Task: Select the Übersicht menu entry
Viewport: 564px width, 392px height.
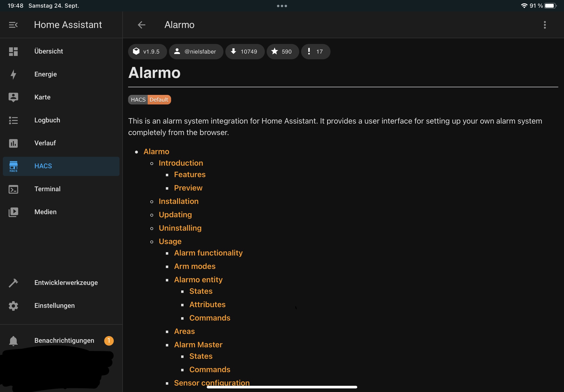Action: 48,51
